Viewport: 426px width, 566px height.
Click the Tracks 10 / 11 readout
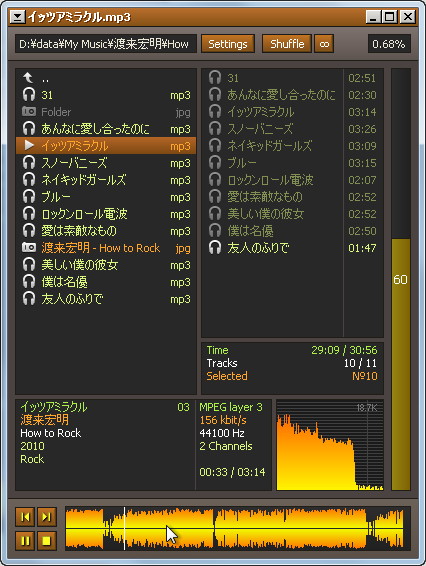click(292, 363)
